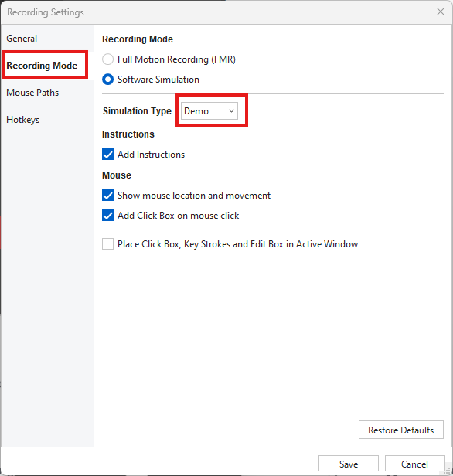Open the Hotkeys settings tab
Image resolution: width=453 pixels, height=476 pixels.
pyautogui.click(x=22, y=120)
